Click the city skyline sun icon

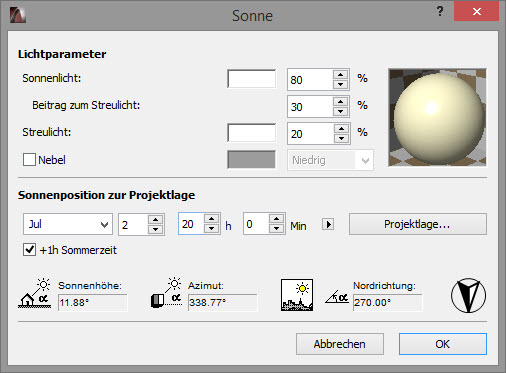tap(297, 295)
